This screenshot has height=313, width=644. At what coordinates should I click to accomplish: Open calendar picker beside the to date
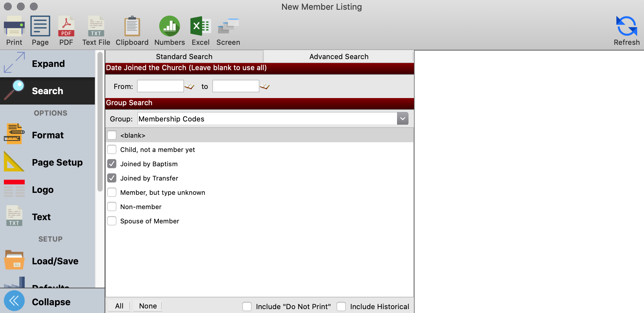pyautogui.click(x=265, y=86)
